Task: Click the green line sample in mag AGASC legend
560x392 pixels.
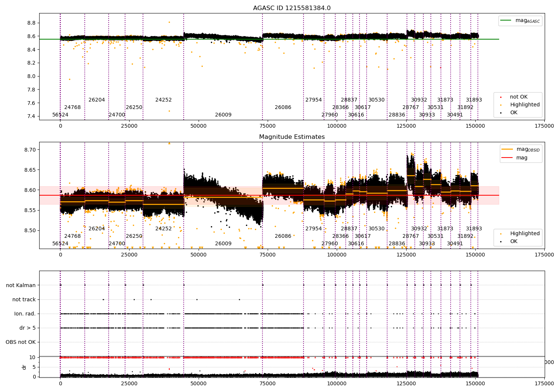Action: 506,20
